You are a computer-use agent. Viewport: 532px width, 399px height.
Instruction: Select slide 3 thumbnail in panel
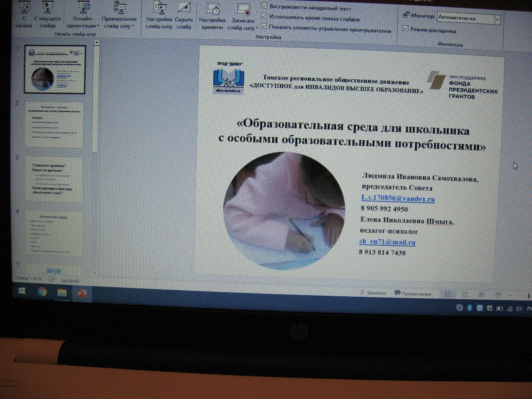(54, 179)
